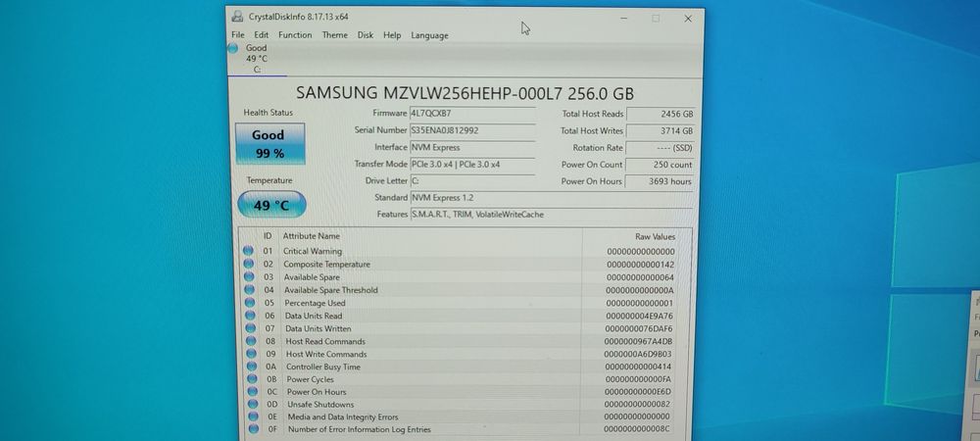Open the Language menu

[429, 35]
